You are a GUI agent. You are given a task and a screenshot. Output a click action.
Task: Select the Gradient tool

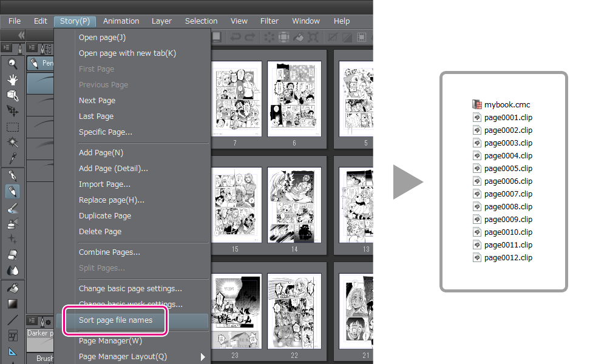pos(12,303)
